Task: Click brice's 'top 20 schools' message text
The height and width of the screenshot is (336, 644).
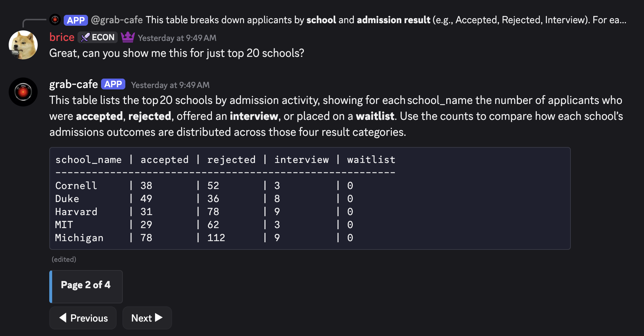Action: tap(177, 53)
